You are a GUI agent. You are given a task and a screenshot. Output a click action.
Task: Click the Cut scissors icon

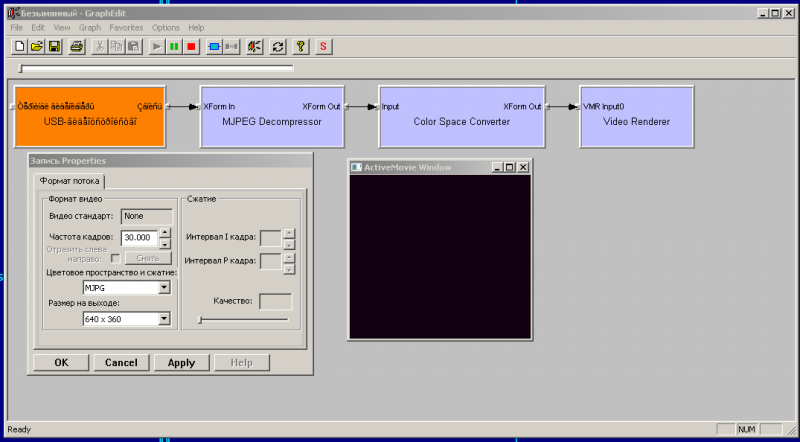(x=99, y=47)
